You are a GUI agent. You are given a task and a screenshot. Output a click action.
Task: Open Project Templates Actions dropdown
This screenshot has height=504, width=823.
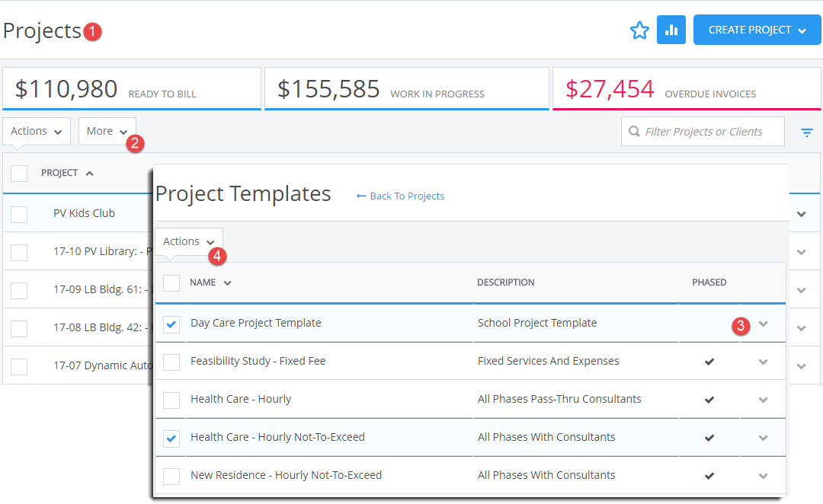point(188,242)
